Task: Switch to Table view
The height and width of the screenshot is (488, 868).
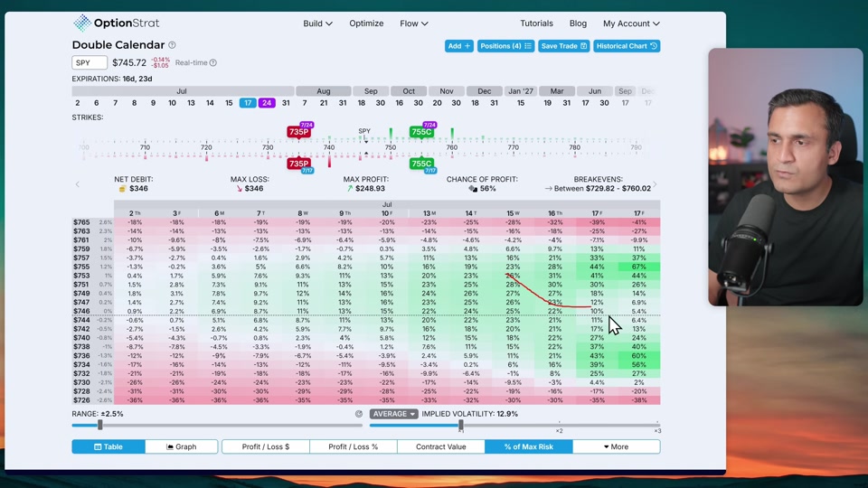Action: 108,446
